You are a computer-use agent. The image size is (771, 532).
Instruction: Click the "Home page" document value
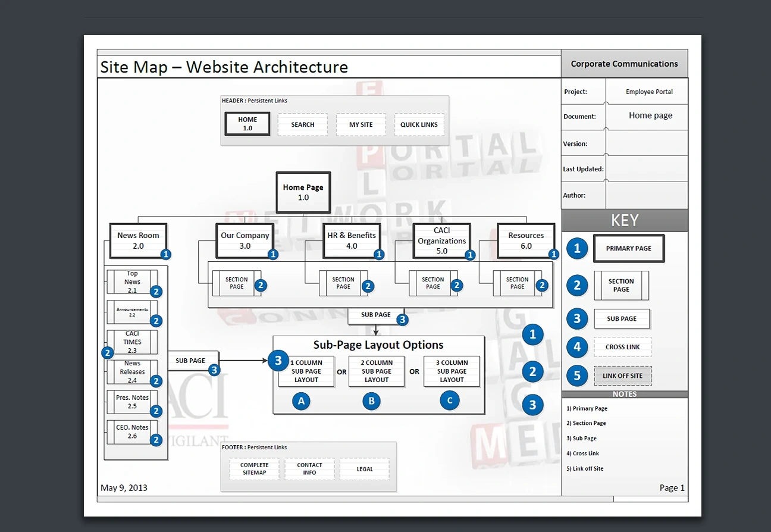point(651,115)
